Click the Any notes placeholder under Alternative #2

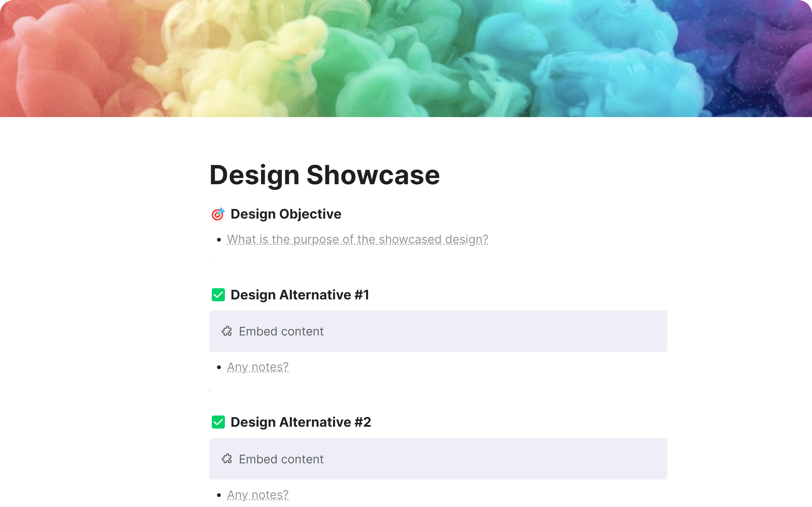[x=258, y=495]
